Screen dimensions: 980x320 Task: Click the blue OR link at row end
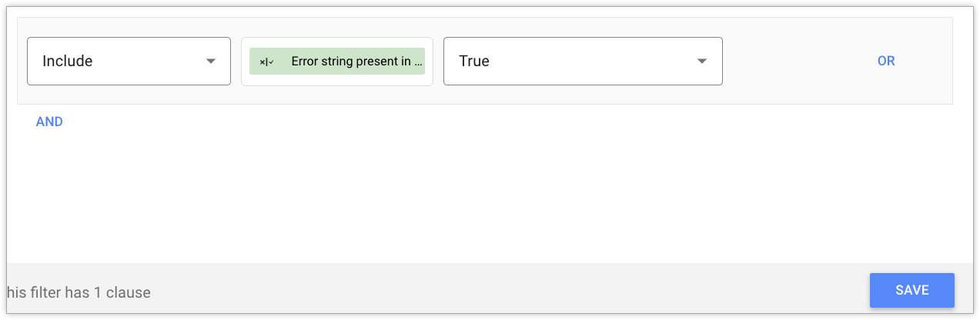886,61
